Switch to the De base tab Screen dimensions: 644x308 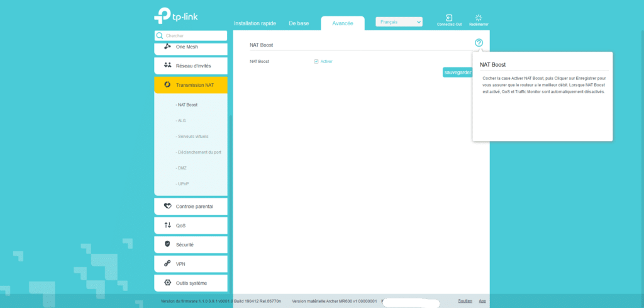299,23
